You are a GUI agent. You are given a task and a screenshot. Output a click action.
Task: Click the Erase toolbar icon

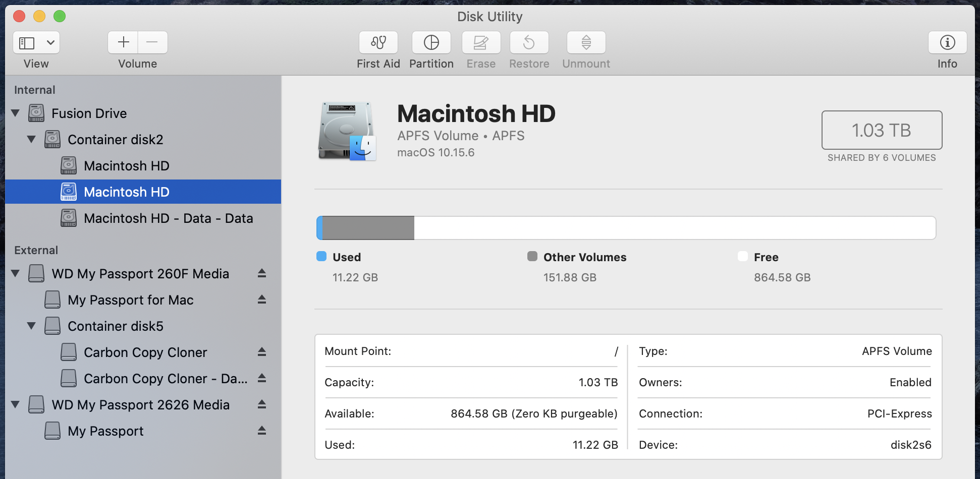pos(481,42)
